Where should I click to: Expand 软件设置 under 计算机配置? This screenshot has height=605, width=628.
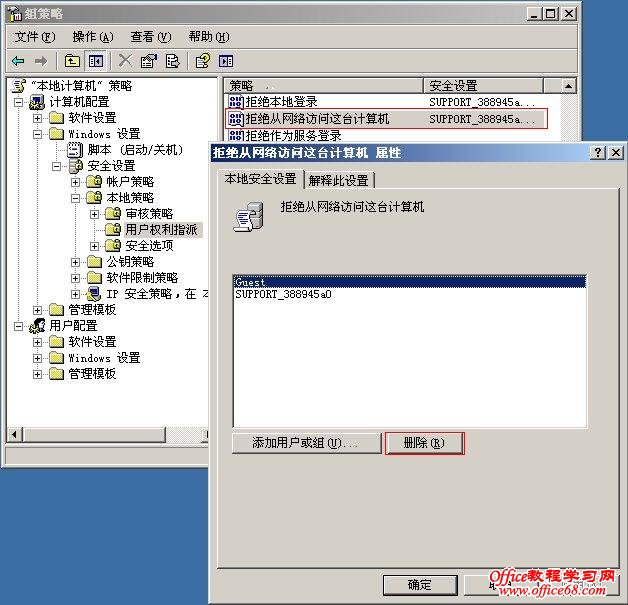37,118
